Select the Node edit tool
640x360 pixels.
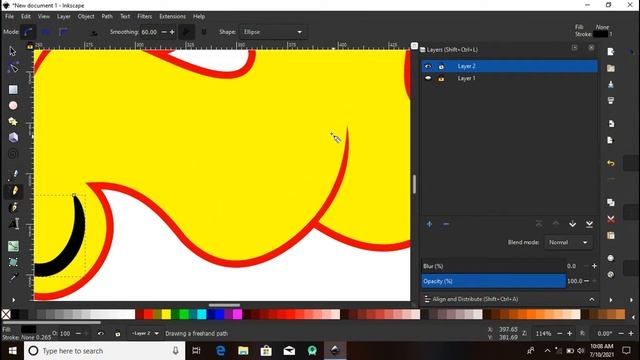click(x=13, y=67)
